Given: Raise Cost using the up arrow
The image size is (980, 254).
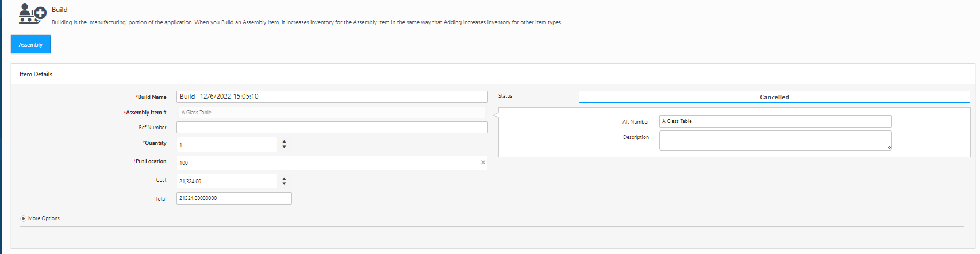Looking at the screenshot, I should click(284, 179).
